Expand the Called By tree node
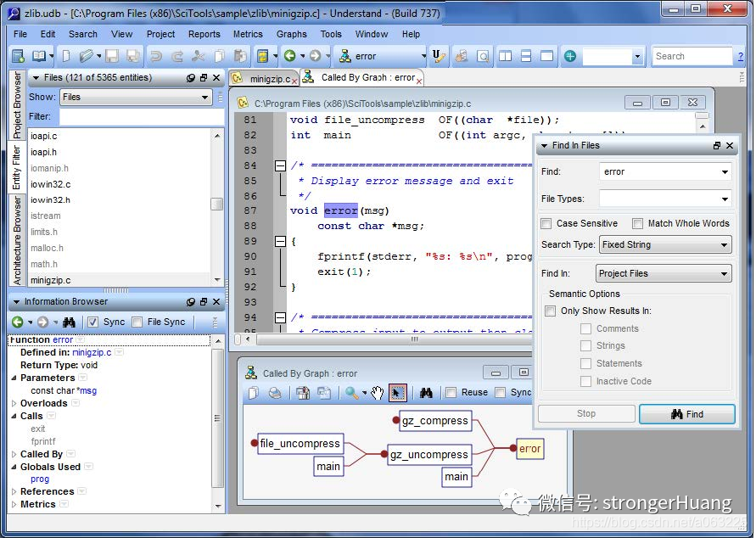 [x=14, y=454]
